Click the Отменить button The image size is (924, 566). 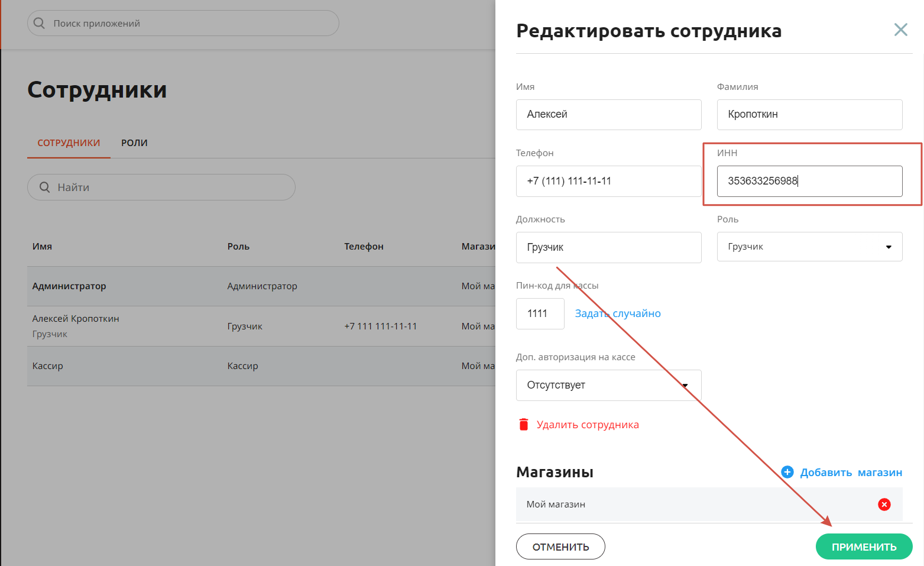(x=560, y=546)
